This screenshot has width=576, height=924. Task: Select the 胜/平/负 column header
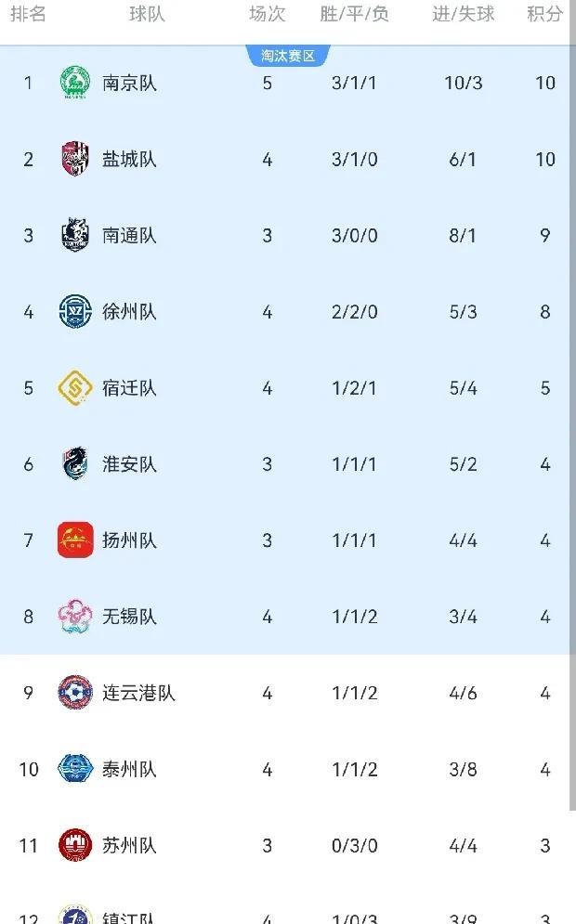354,14
